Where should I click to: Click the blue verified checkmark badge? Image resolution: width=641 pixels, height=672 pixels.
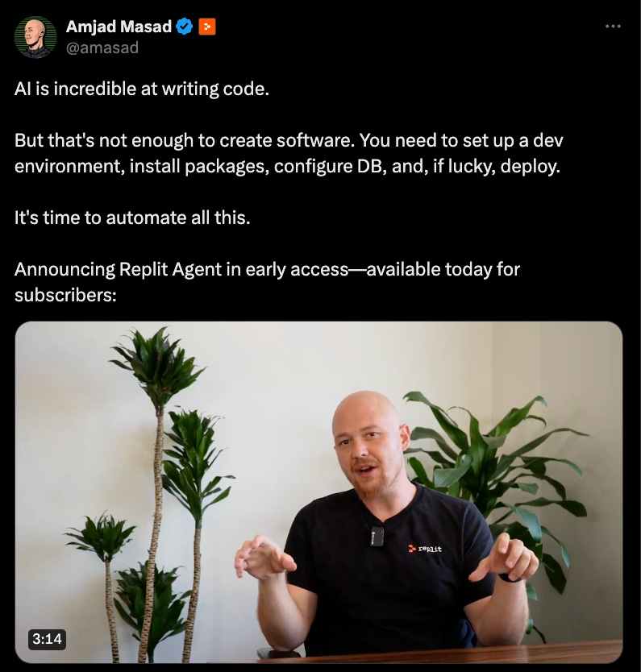(x=185, y=27)
